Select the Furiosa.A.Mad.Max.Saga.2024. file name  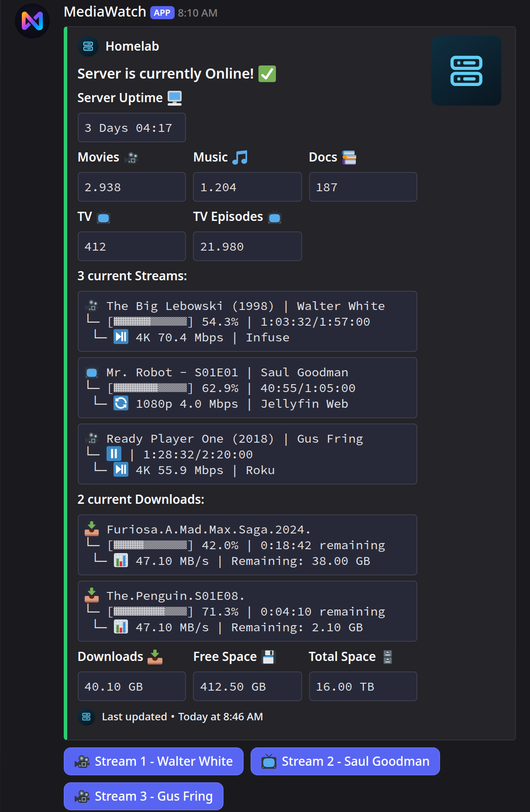point(209,530)
